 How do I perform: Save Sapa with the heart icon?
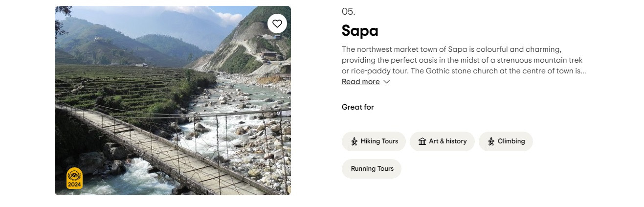[277, 23]
